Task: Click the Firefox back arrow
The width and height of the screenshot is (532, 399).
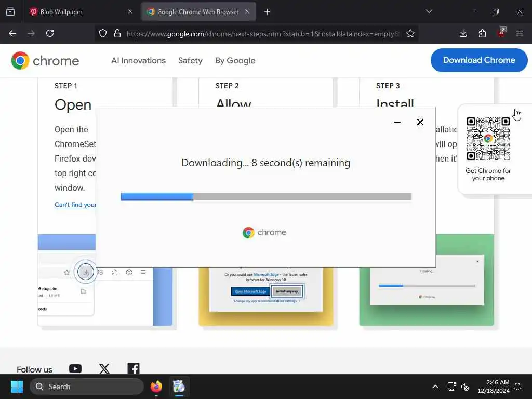Action: pyautogui.click(x=12, y=33)
